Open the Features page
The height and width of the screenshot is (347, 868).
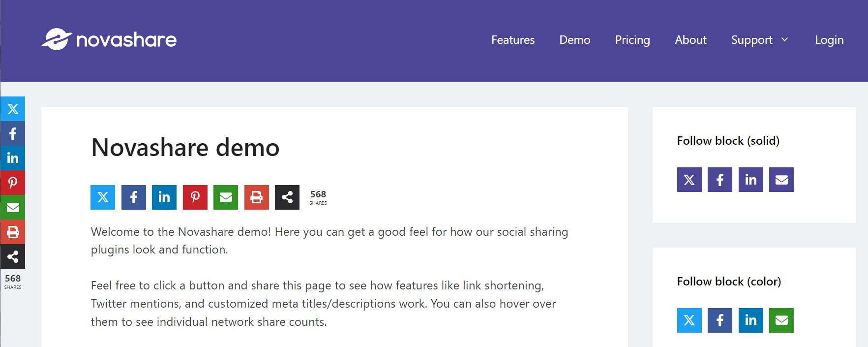pyautogui.click(x=513, y=40)
